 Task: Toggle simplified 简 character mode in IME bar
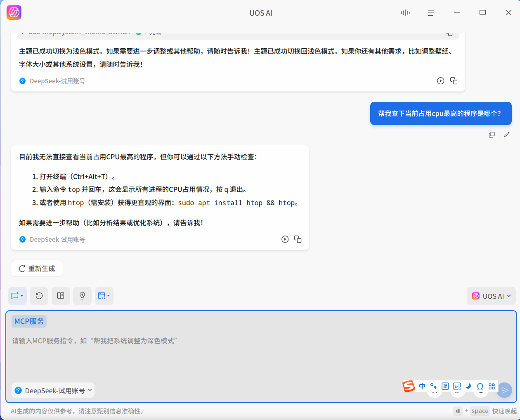pyautogui.click(x=445, y=386)
